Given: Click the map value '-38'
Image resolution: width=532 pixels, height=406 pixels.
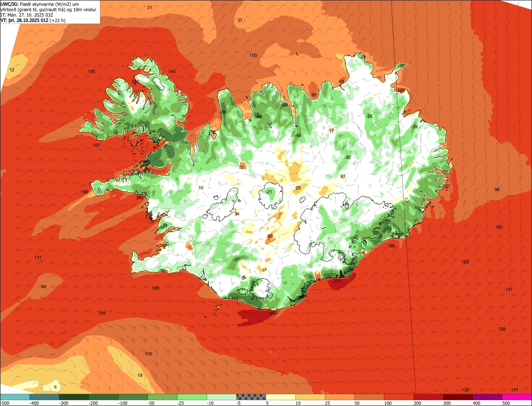Looking at the screenshot, I should [x=401, y=66].
